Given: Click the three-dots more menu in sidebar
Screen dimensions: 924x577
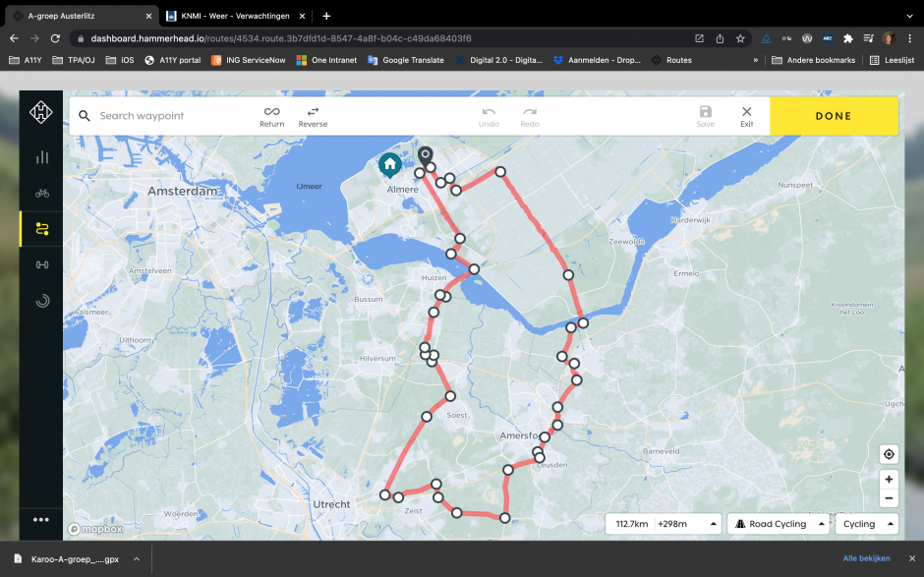Looking at the screenshot, I should click(41, 520).
